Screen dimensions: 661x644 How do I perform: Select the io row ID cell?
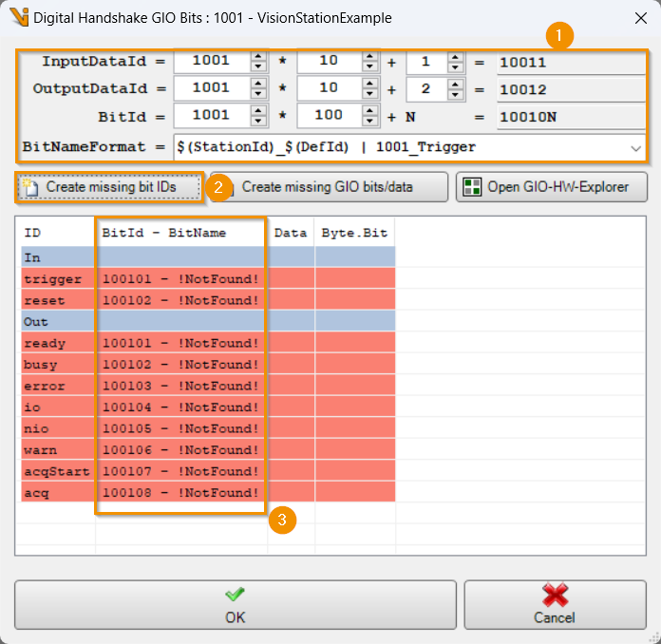58,407
